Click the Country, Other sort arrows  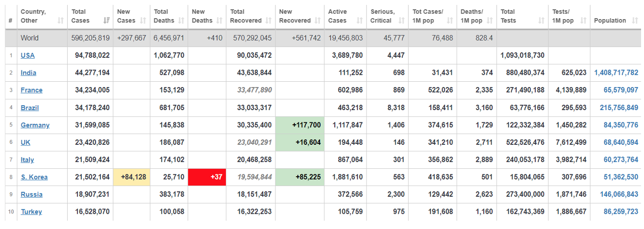(61, 21)
